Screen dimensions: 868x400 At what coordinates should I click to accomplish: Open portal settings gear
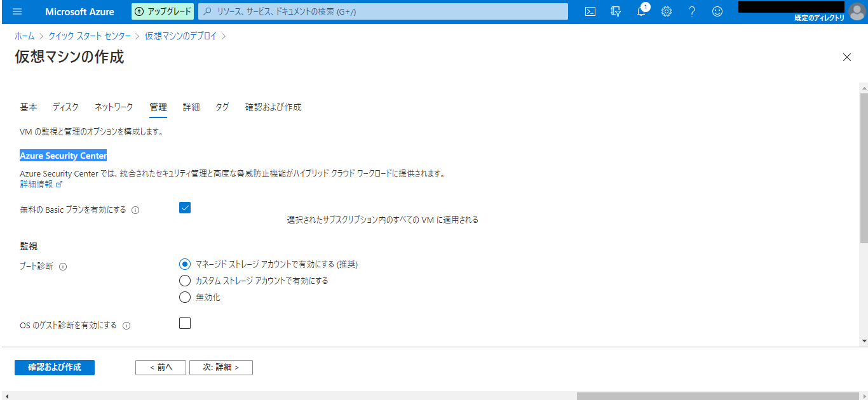pyautogui.click(x=667, y=11)
